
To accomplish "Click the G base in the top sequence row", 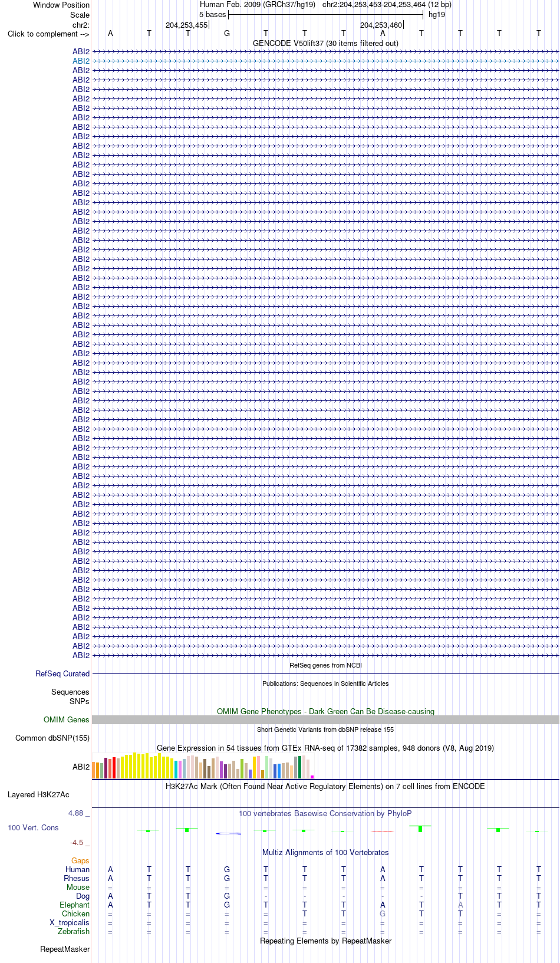I will 227,34.
